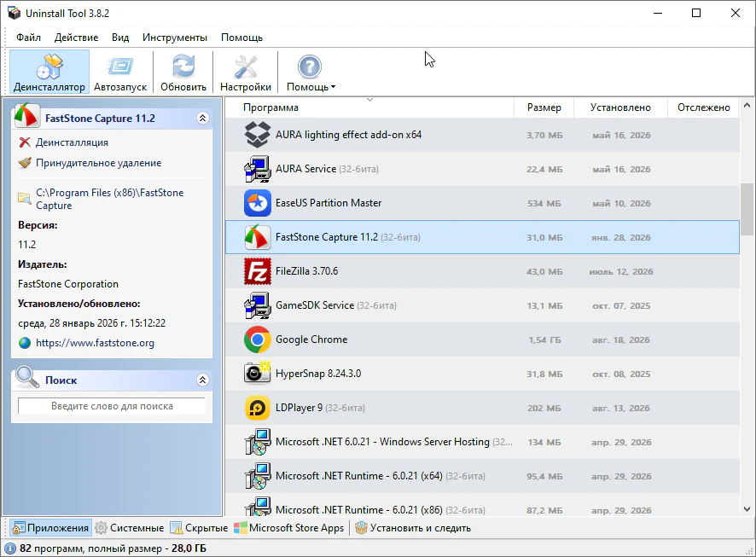Select the LDPlayer 9 icon
The height and width of the screenshot is (557, 756).
[258, 408]
